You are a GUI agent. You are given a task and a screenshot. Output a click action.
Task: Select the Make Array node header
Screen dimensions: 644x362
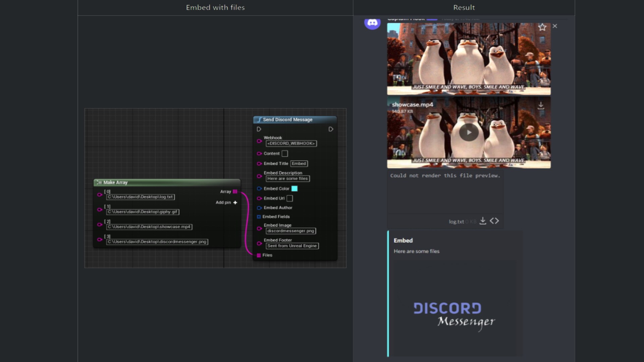pyautogui.click(x=167, y=182)
